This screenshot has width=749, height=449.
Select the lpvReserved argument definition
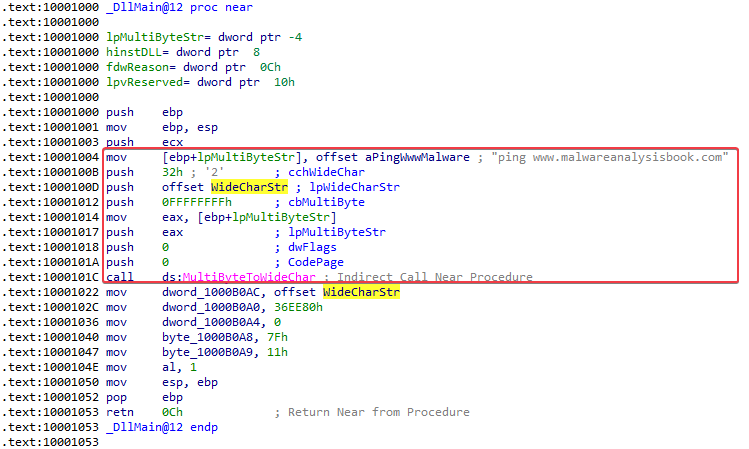pos(201,82)
